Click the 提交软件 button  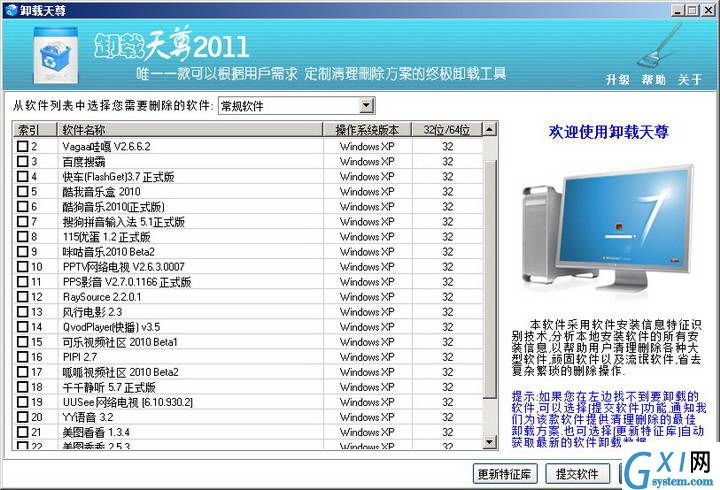click(577, 474)
